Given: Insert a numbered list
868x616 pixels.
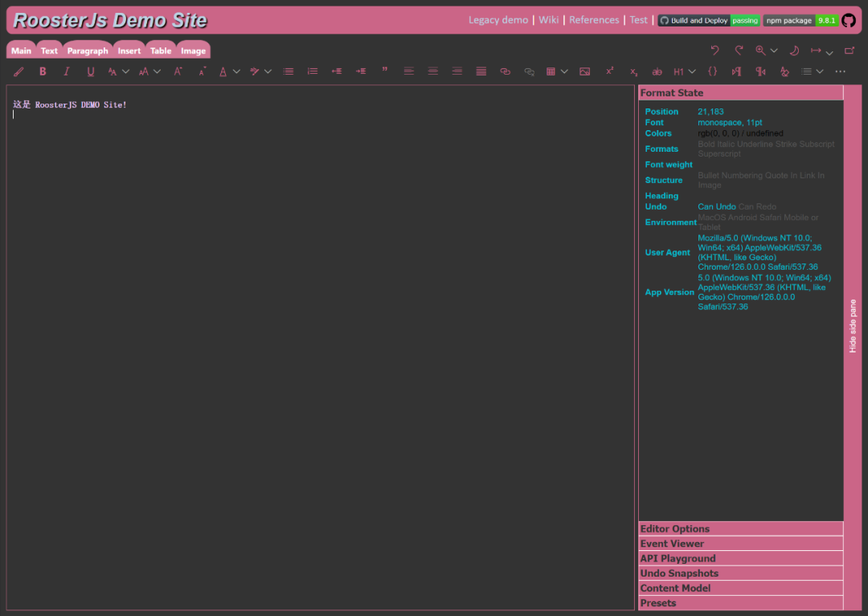Looking at the screenshot, I should (x=313, y=71).
